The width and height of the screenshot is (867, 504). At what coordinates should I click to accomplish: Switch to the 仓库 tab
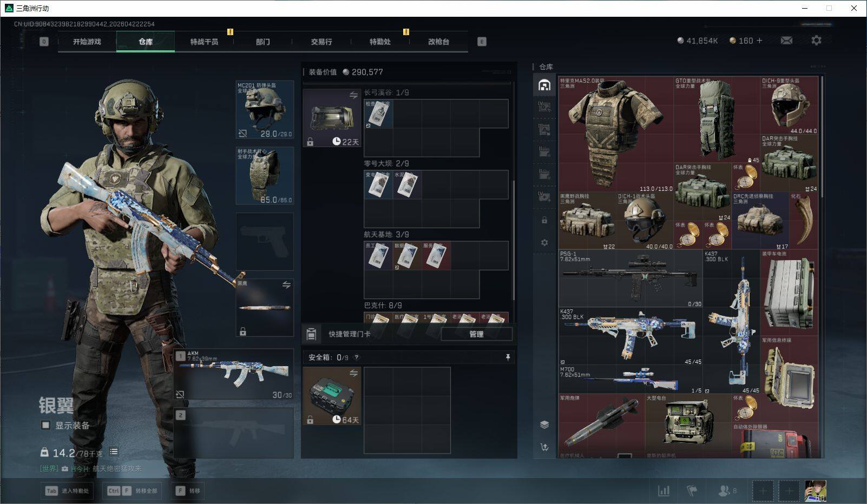(146, 42)
